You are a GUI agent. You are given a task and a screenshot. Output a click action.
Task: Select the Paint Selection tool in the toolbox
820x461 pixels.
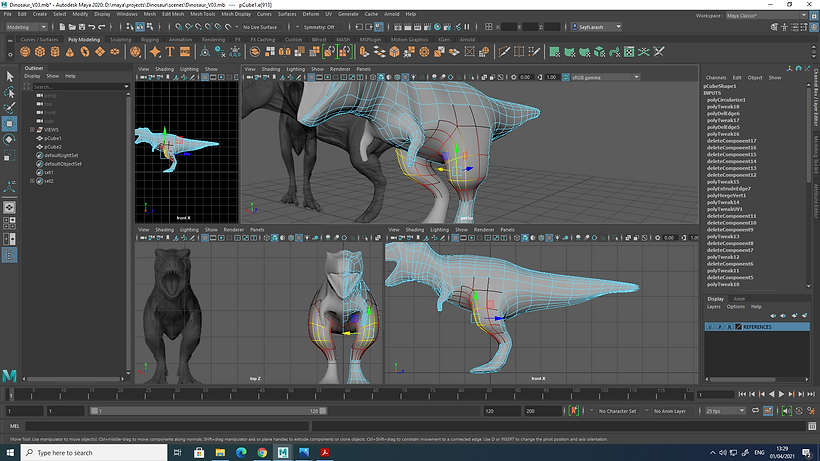(9, 108)
